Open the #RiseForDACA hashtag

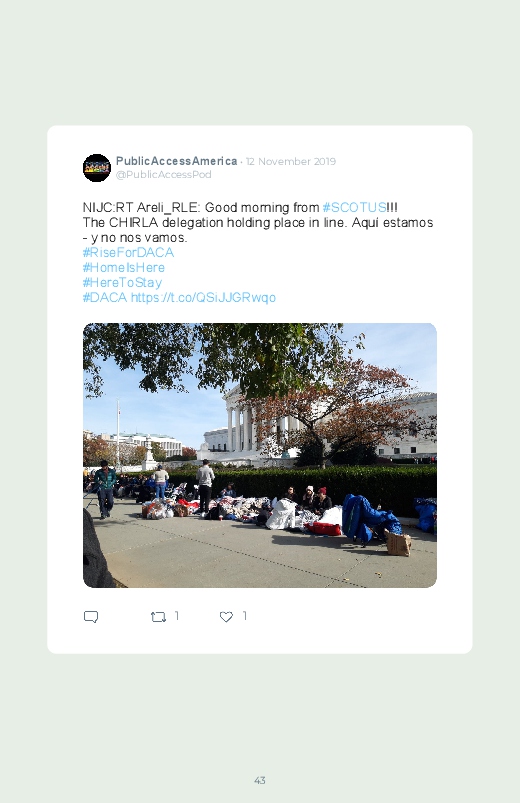point(128,252)
